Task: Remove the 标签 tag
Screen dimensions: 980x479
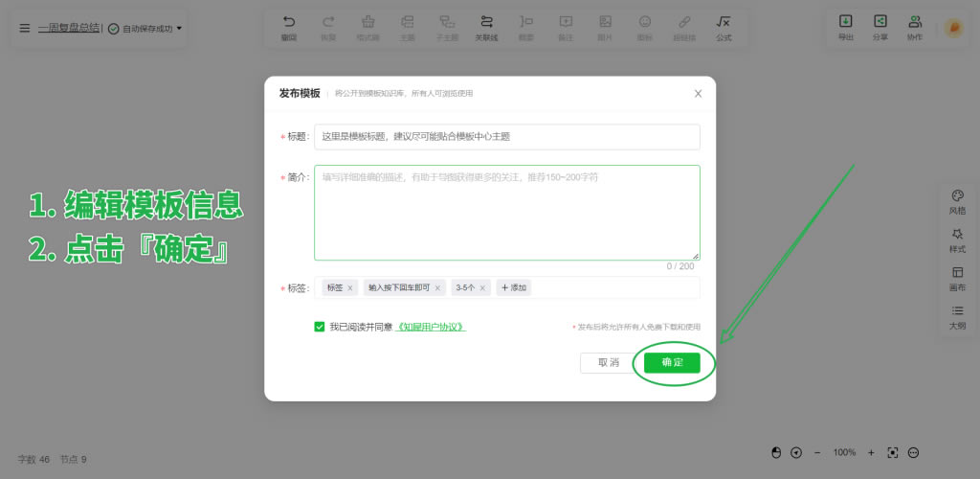Action: pos(350,288)
